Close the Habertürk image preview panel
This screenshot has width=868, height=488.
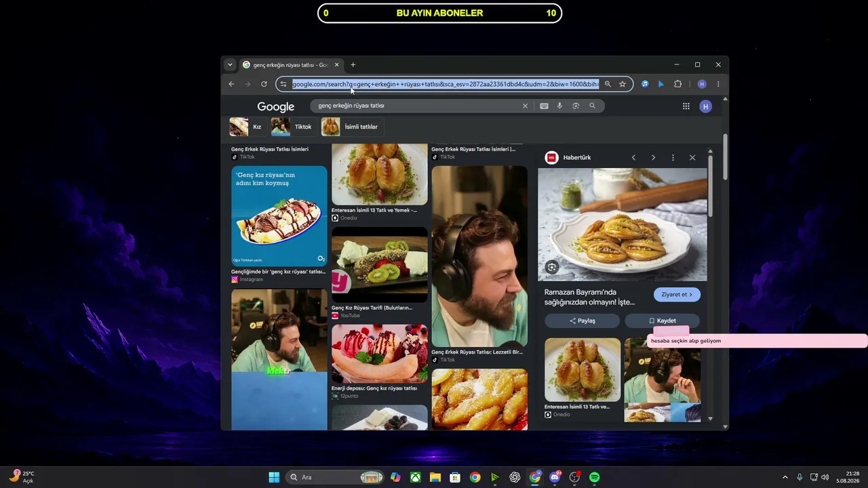[x=692, y=158]
